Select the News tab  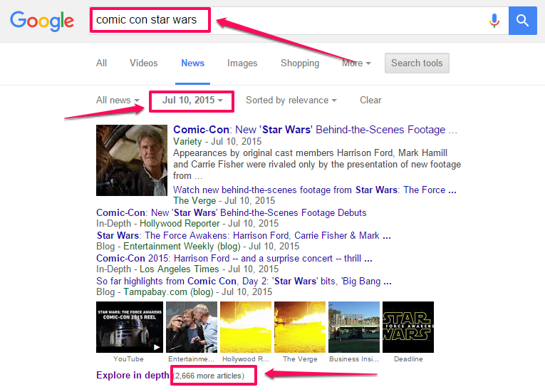[192, 63]
